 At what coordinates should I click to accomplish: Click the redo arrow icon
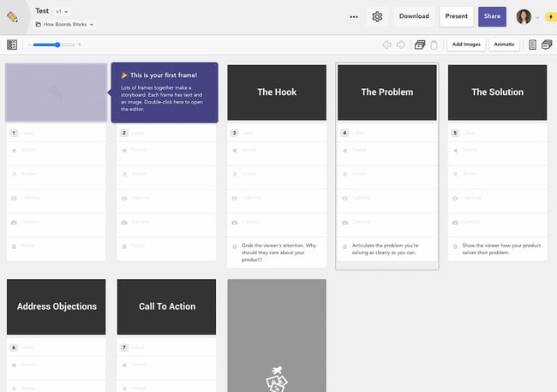(400, 45)
